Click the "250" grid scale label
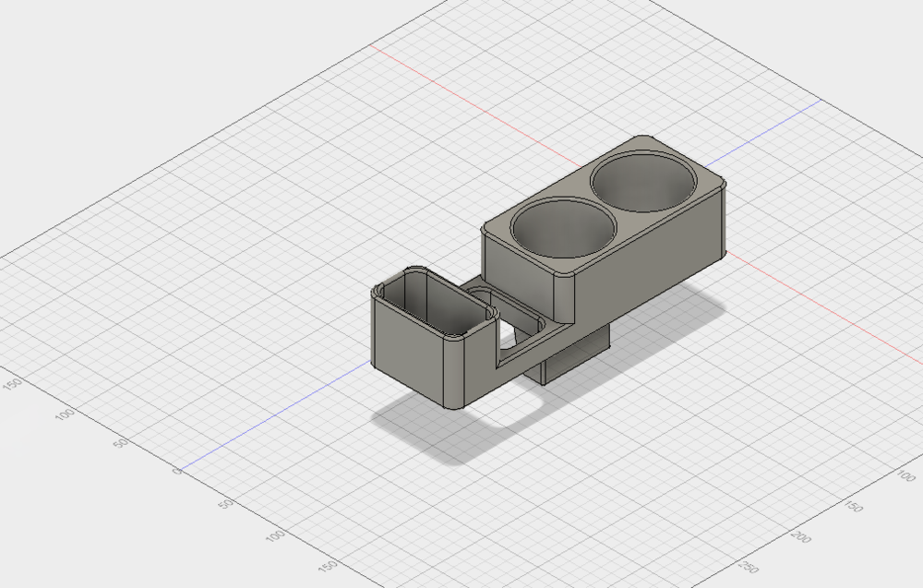The width and height of the screenshot is (923, 588). 749,567
